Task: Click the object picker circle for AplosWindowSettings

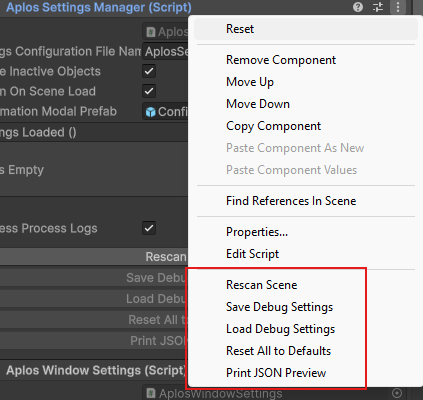Action: click(397, 393)
